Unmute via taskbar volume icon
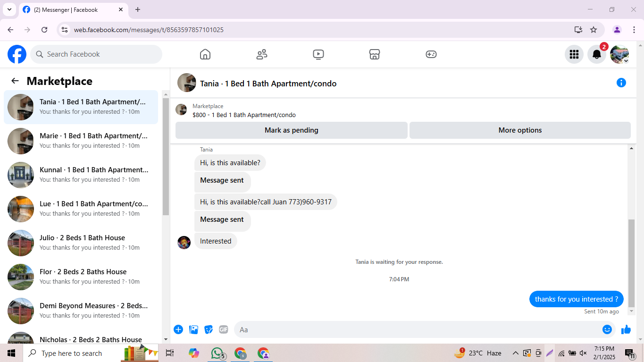 [583, 353]
